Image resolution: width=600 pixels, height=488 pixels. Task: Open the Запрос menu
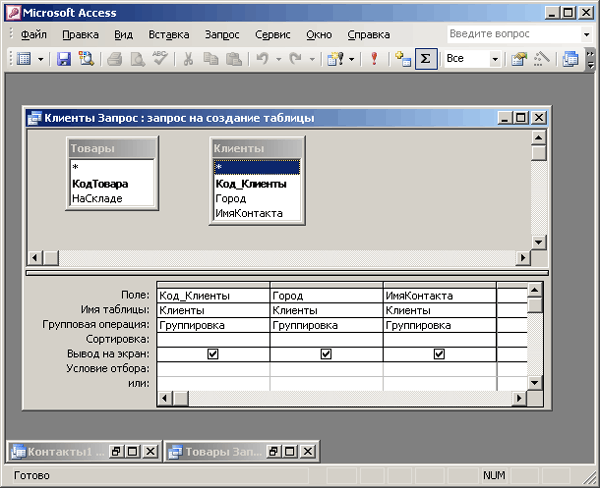[222, 34]
